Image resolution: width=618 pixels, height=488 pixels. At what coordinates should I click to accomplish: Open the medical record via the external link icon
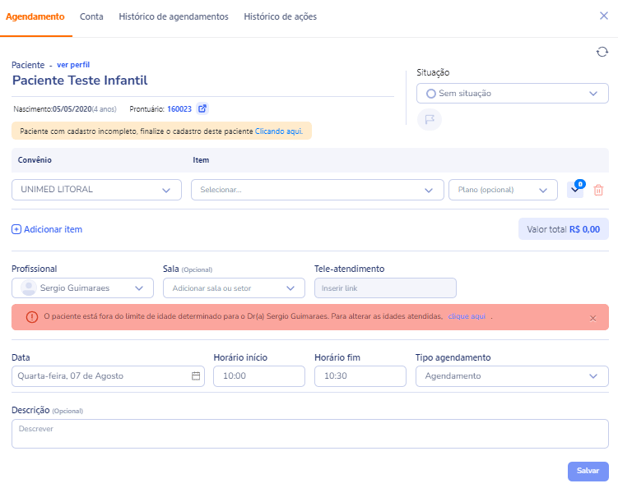point(202,108)
